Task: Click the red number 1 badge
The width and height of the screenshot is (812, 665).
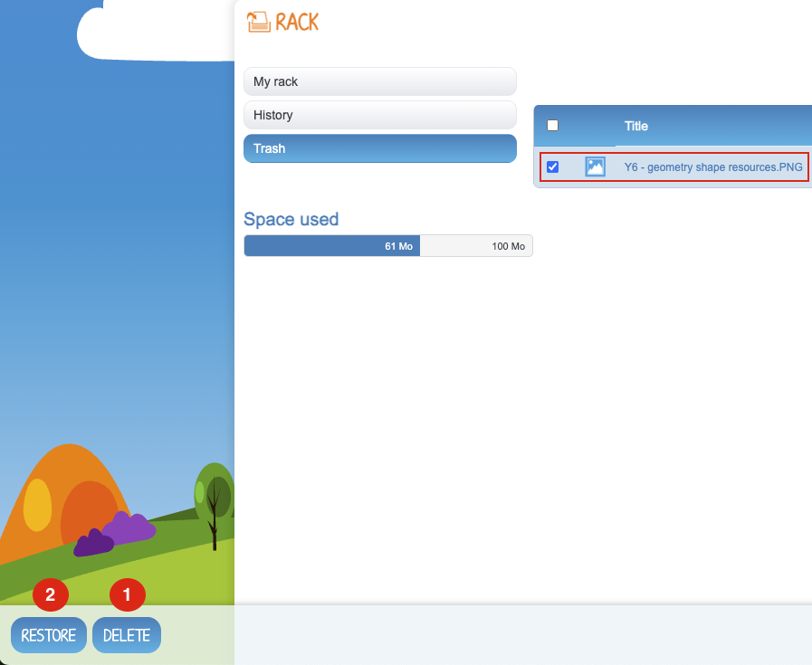Action: 127,594
